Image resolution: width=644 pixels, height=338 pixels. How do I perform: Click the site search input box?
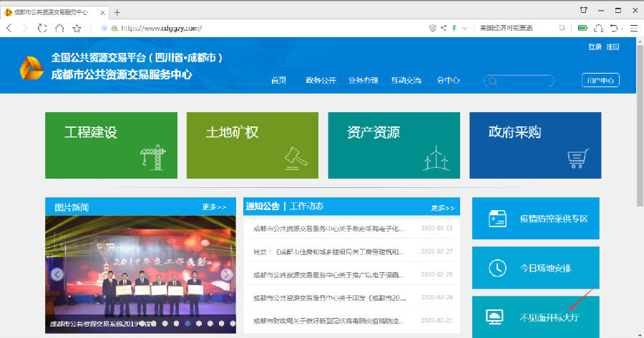(x=519, y=81)
